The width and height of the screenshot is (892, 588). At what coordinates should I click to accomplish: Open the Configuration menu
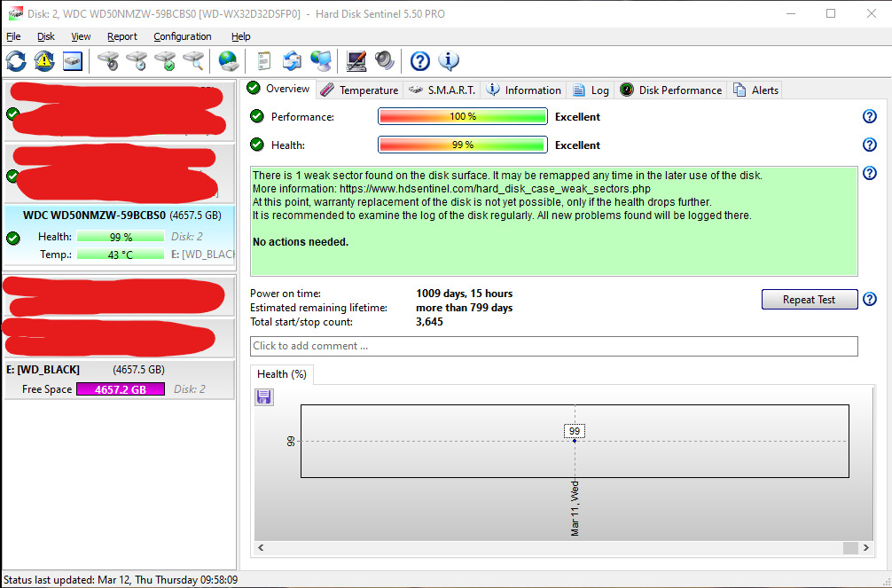(x=183, y=36)
